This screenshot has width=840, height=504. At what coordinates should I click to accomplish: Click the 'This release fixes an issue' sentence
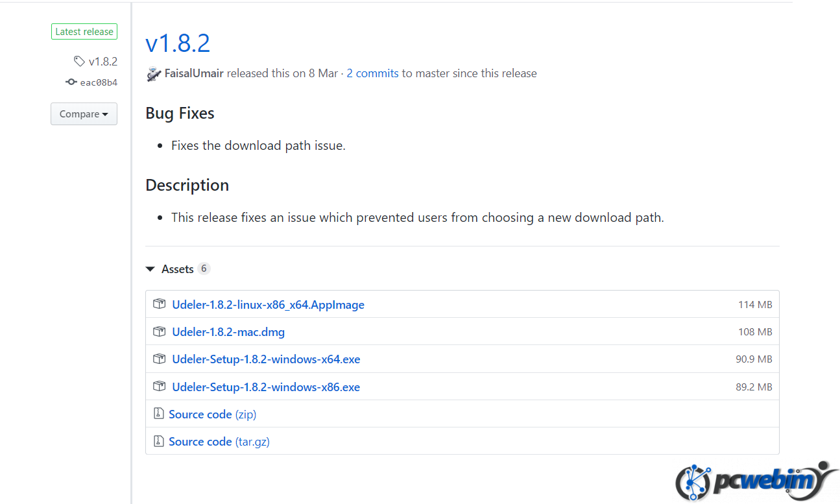pos(418,217)
